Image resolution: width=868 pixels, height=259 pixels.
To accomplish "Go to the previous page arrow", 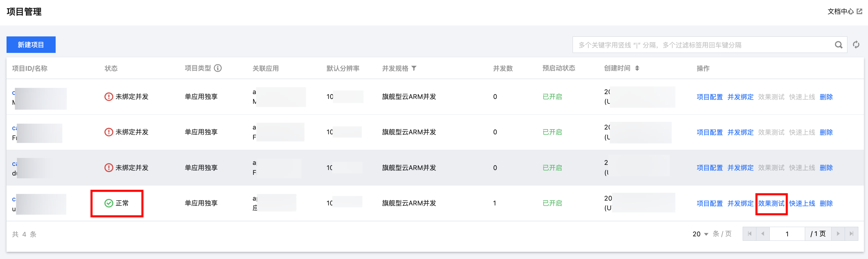I will (x=763, y=234).
